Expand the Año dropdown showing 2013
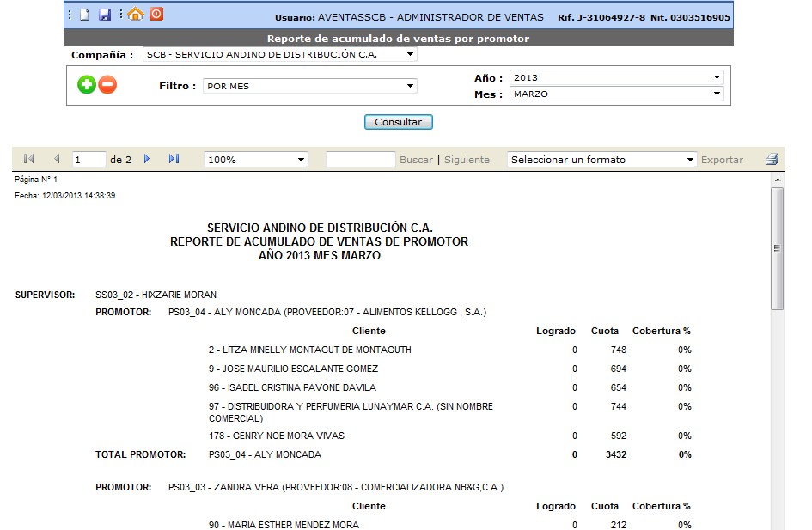The image size is (812, 530). (x=616, y=77)
